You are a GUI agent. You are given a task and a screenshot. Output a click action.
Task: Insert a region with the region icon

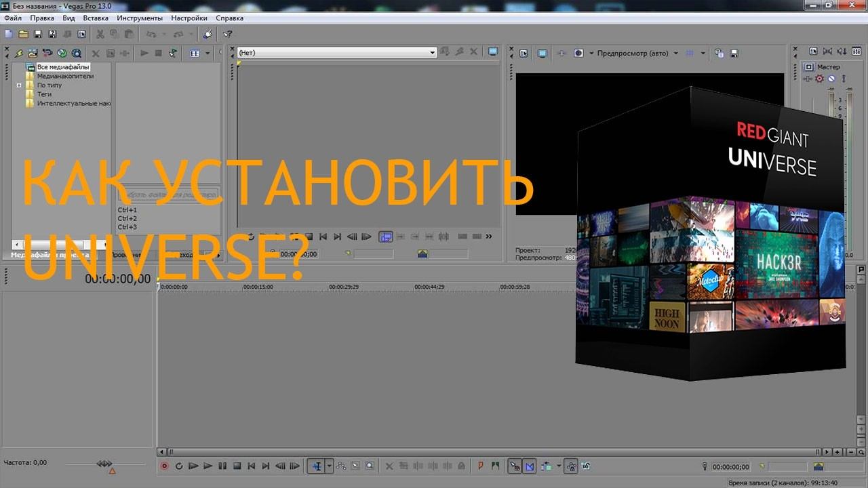[x=496, y=466]
